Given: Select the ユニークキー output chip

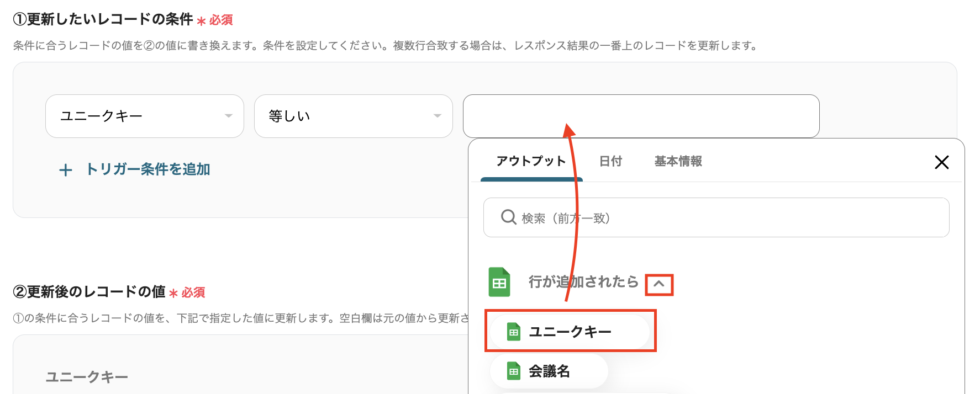Looking at the screenshot, I should pyautogui.click(x=570, y=331).
